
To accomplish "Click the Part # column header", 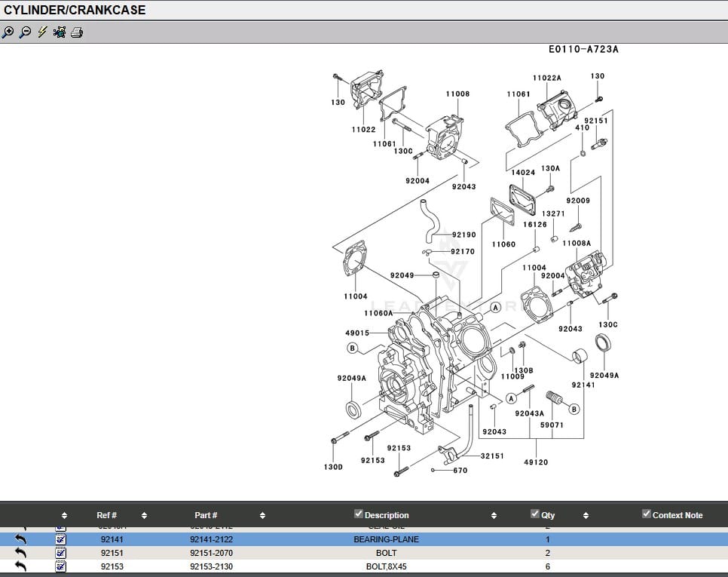I will pos(206,515).
